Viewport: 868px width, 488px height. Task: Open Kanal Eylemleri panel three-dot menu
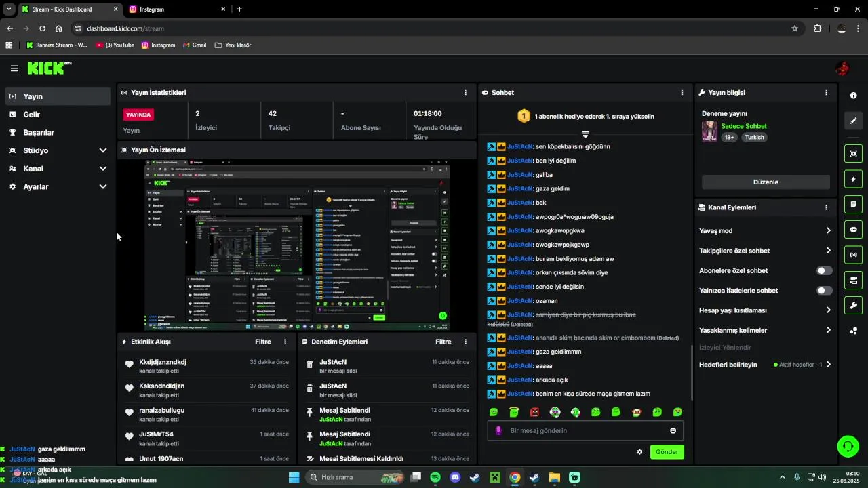coord(826,207)
